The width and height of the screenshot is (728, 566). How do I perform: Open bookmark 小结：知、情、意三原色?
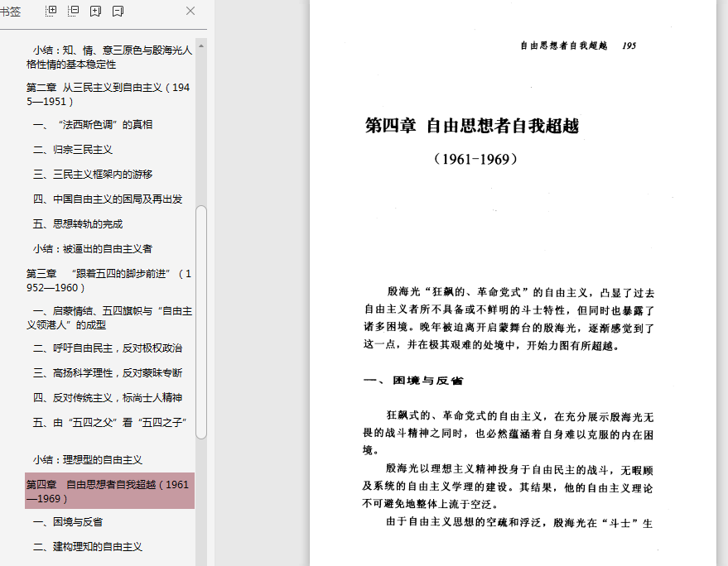[x=109, y=57]
